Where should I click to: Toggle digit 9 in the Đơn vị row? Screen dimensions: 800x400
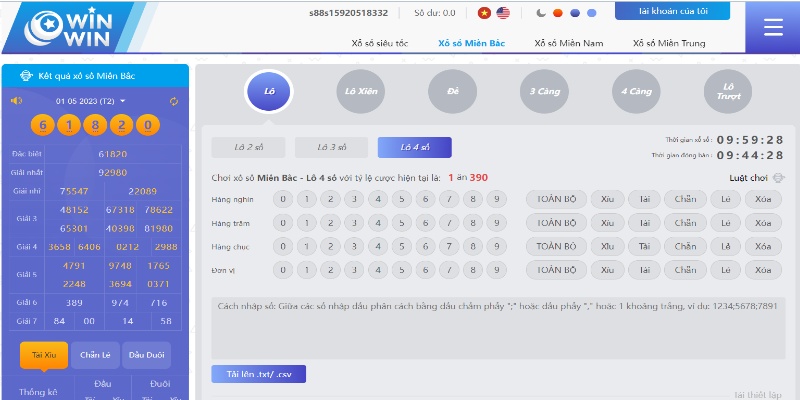point(496,270)
